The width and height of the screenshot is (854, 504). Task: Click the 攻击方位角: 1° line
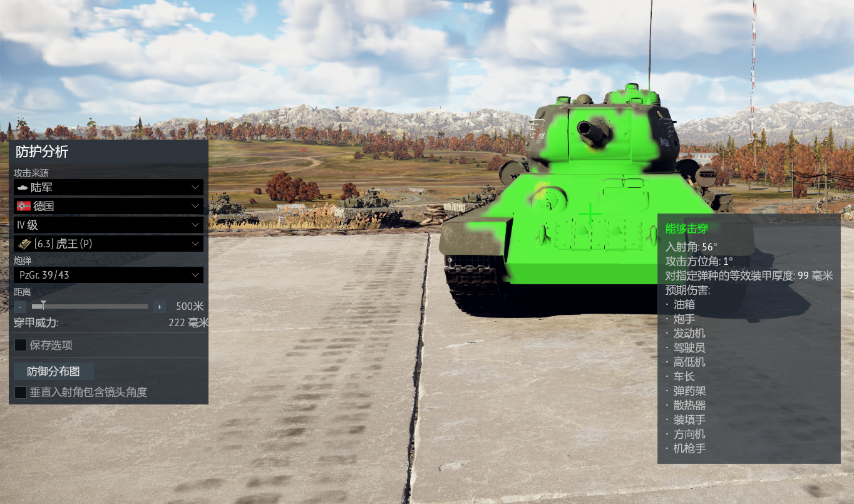[x=699, y=261]
